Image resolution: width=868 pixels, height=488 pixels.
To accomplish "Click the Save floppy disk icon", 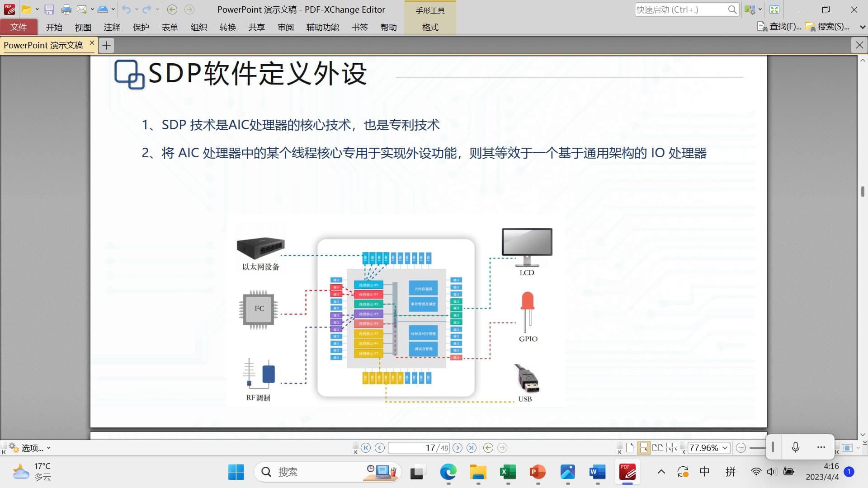I will (x=49, y=9).
